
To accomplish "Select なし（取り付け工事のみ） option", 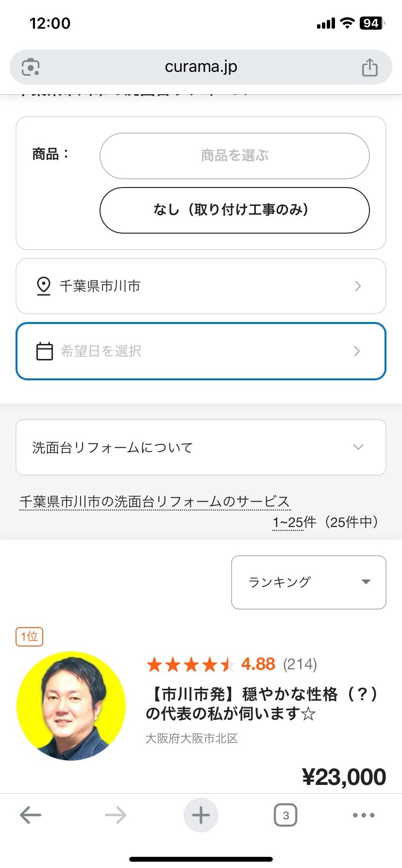I will pos(234,210).
